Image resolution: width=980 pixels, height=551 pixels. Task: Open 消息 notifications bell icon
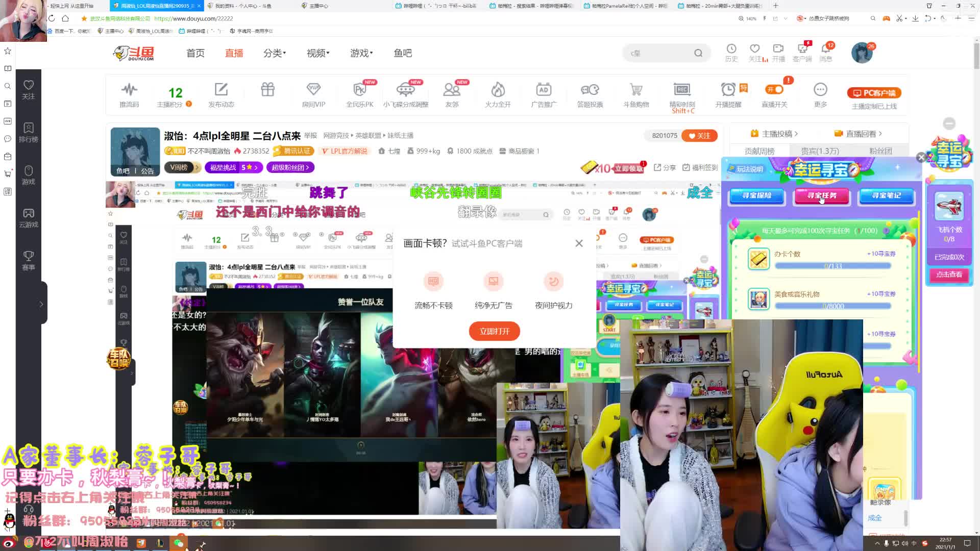pyautogui.click(x=826, y=53)
